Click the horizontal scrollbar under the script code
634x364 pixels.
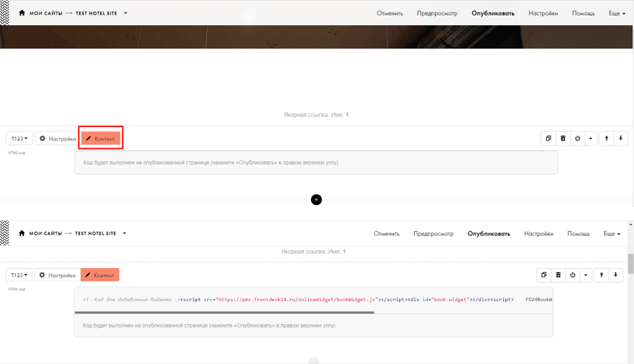[x=224, y=313]
